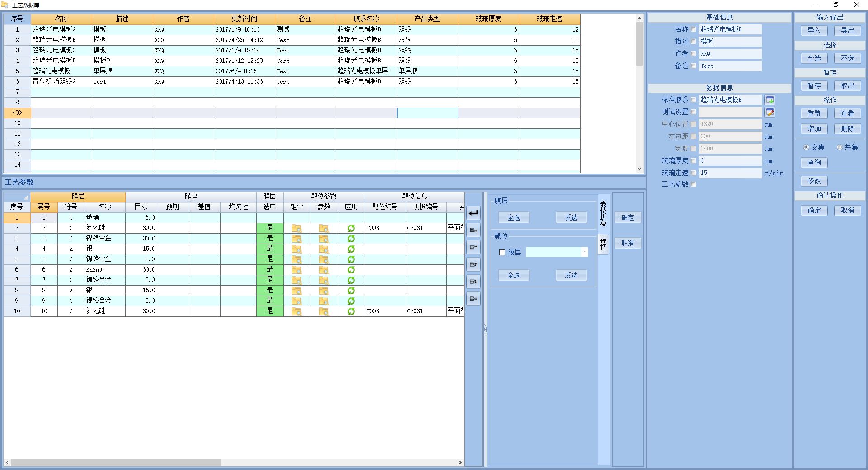Open the 组合 folder icon for ZnSnO row
Viewport: 868px width, 470px height.
(x=297, y=270)
